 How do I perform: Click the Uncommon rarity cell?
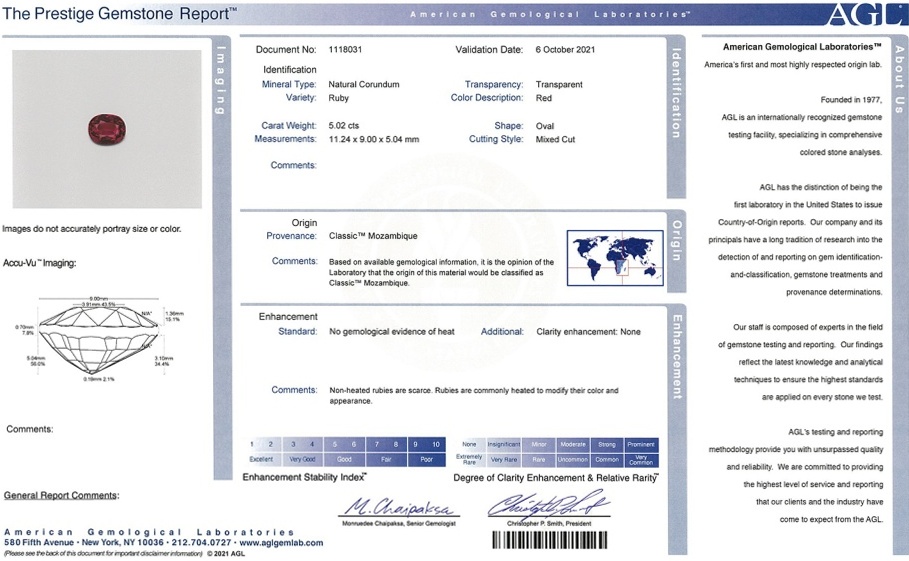[x=573, y=460]
